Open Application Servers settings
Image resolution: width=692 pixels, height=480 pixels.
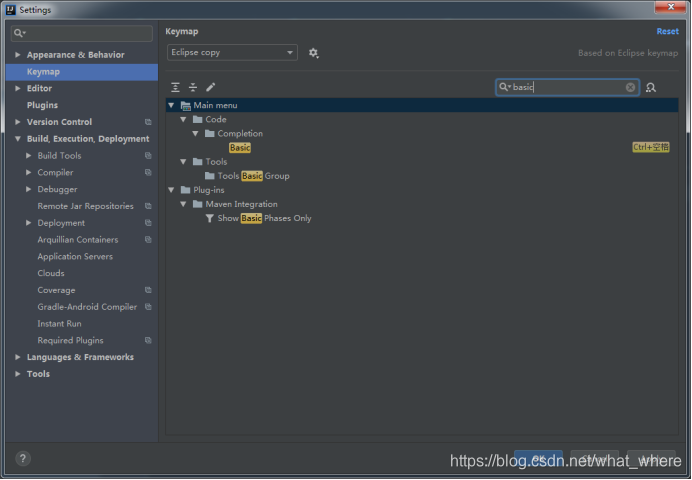coord(75,257)
